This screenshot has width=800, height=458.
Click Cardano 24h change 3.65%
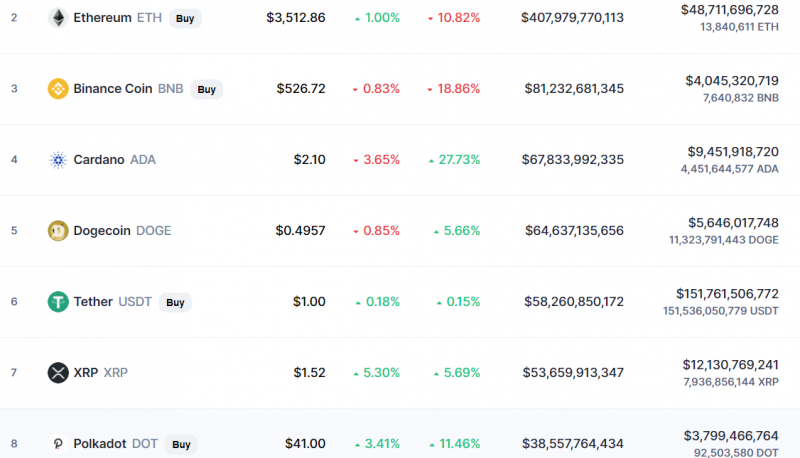pyautogui.click(x=377, y=160)
